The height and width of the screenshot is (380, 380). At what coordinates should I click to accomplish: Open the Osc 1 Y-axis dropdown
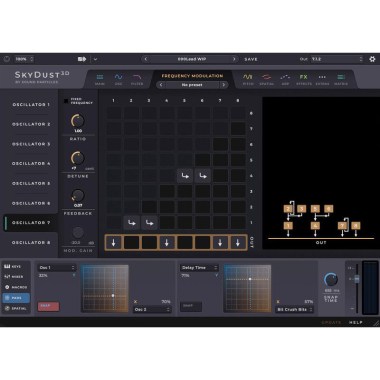click(x=56, y=268)
